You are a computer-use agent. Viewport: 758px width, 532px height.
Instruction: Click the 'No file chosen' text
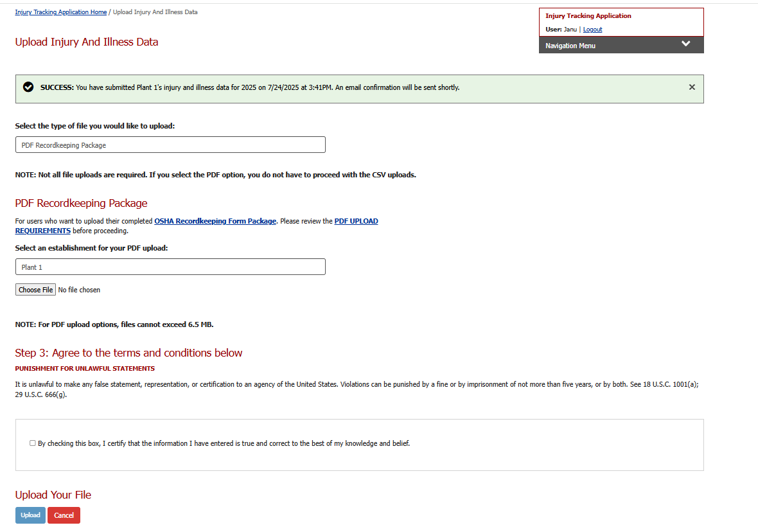79,290
